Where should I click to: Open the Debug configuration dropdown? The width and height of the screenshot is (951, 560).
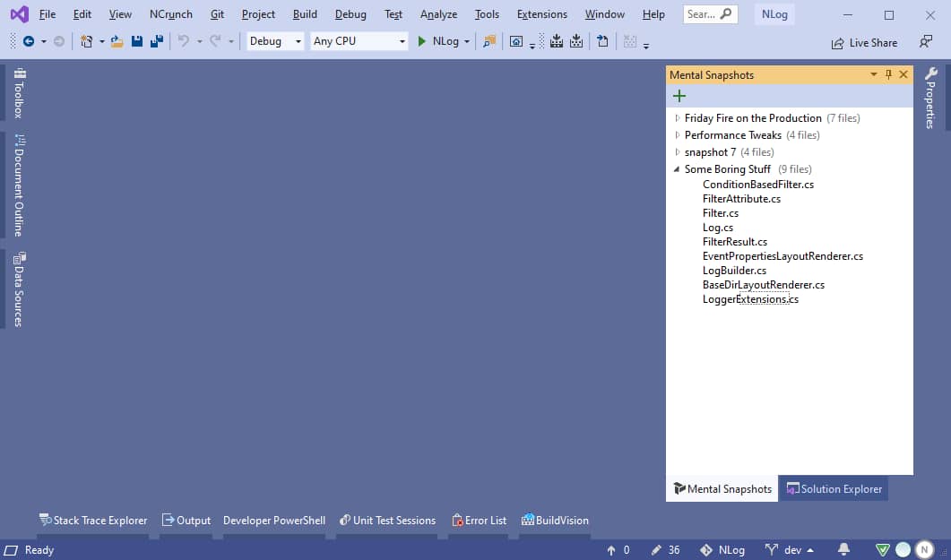pos(275,41)
